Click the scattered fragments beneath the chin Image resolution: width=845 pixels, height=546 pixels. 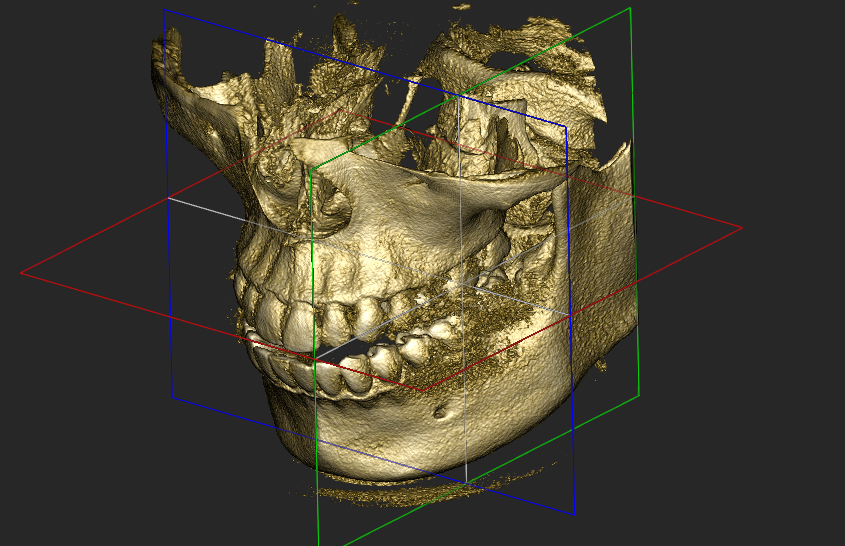tap(380, 492)
